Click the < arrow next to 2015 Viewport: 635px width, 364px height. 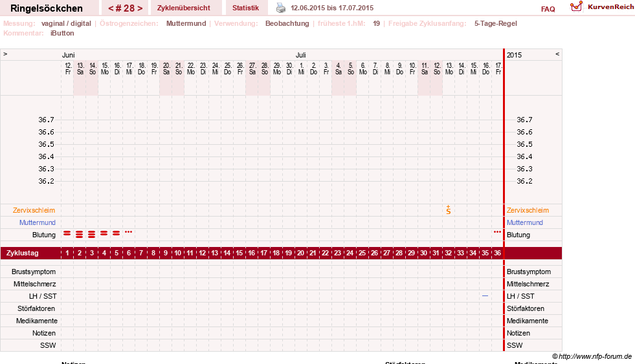click(x=557, y=54)
